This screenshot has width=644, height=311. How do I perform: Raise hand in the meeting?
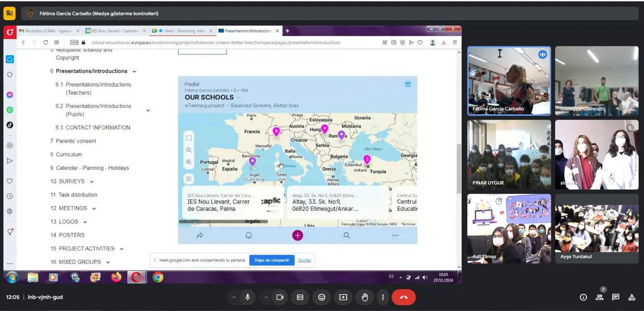(x=365, y=297)
